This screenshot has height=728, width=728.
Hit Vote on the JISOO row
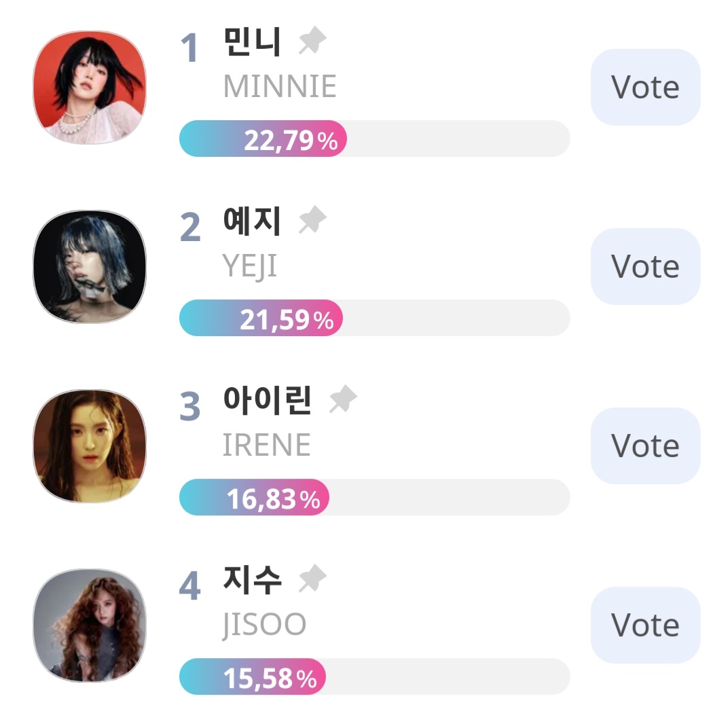point(645,625)
